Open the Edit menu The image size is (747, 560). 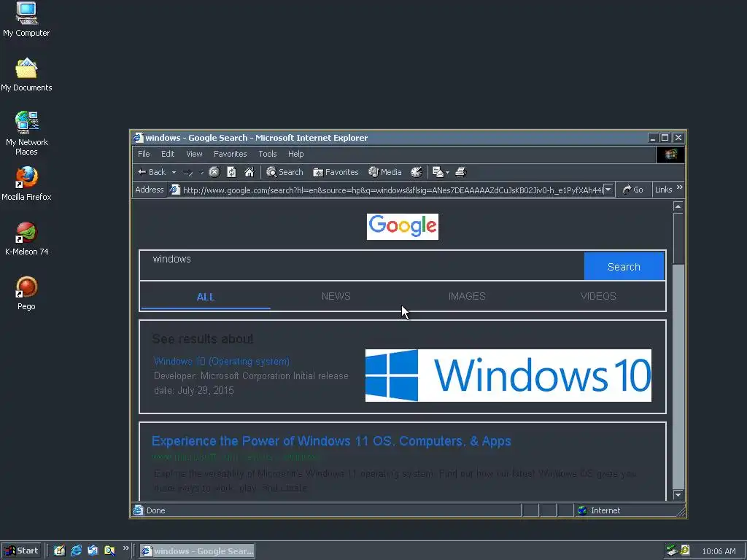(x=168, y=154)
